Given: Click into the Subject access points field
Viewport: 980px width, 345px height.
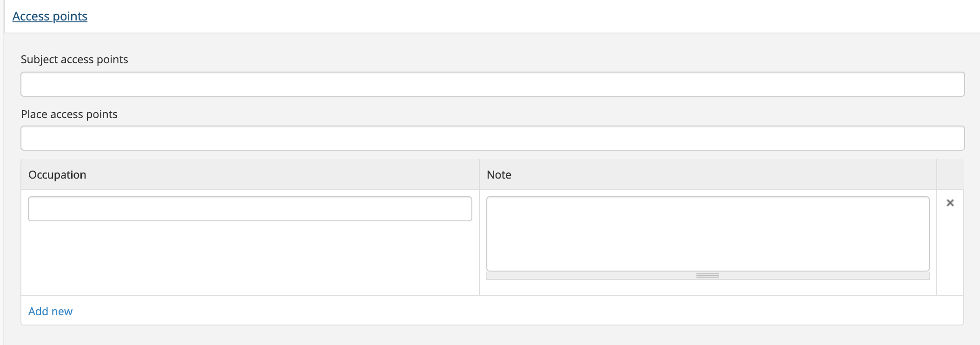Looking at the screenshot, I should [x=492, y=84].
